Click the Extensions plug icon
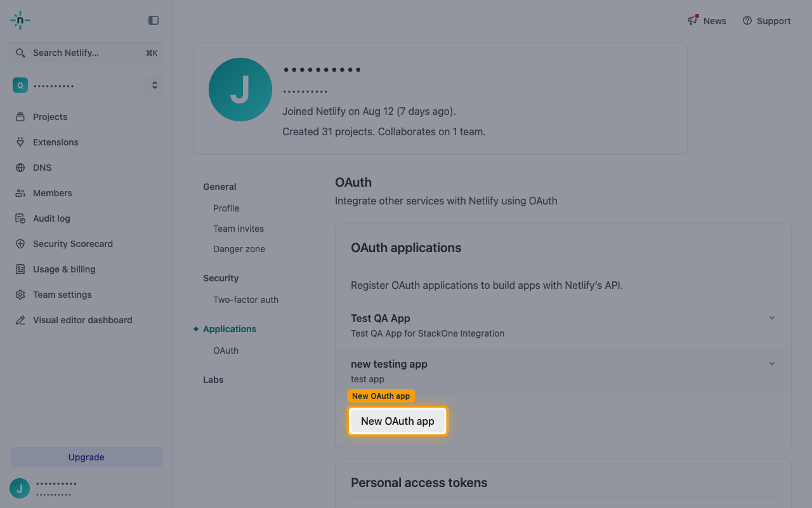 (x=20, y=142)
